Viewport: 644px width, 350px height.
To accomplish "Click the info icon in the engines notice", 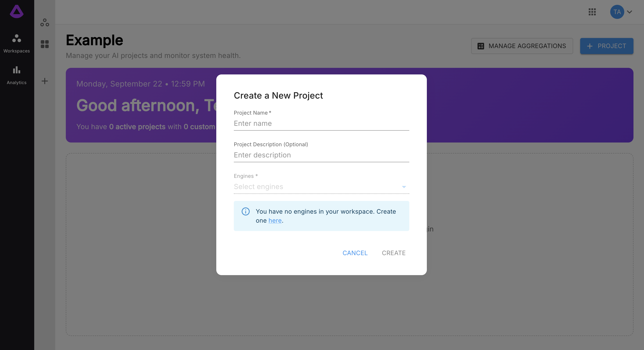I will [245, 211].
